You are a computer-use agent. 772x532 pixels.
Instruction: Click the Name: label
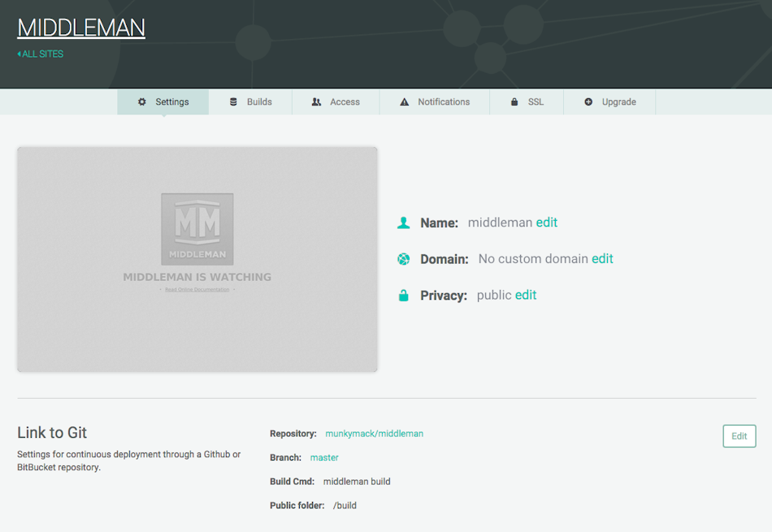pos(439,223)
